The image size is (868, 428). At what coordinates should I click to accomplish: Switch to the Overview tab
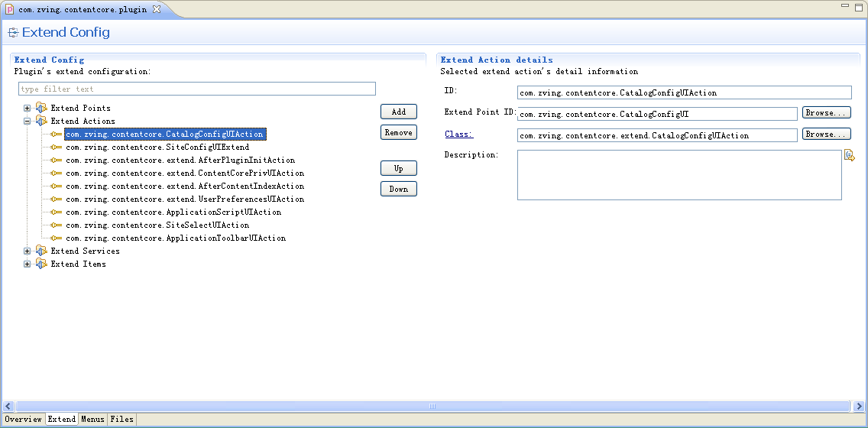pos(23,419)
